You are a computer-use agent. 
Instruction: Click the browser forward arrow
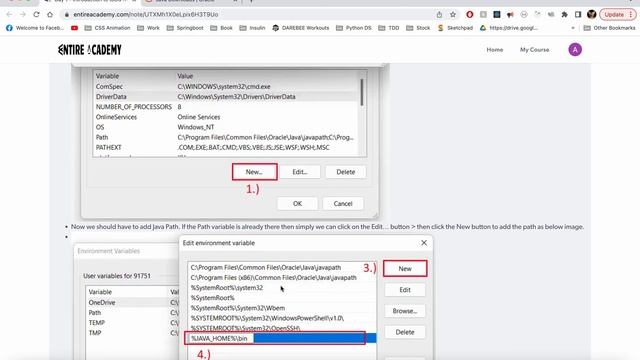pos(23,14)
